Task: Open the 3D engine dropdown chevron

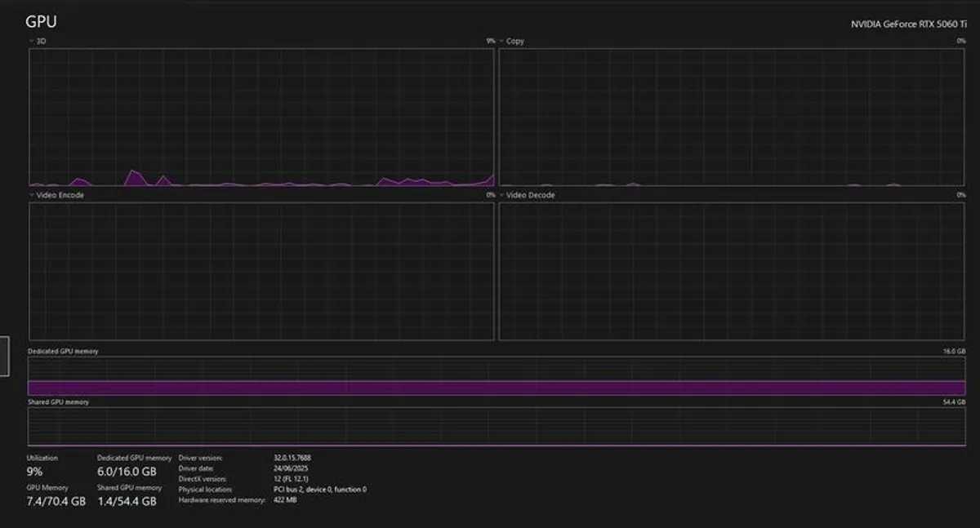Action: [x=32, y=41]
